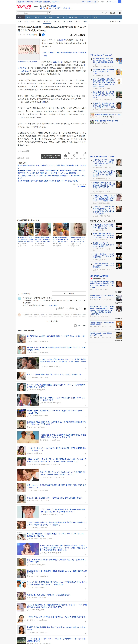React with 学びがある graduation cap icon

pyautogui.click(x=66, y=156)
